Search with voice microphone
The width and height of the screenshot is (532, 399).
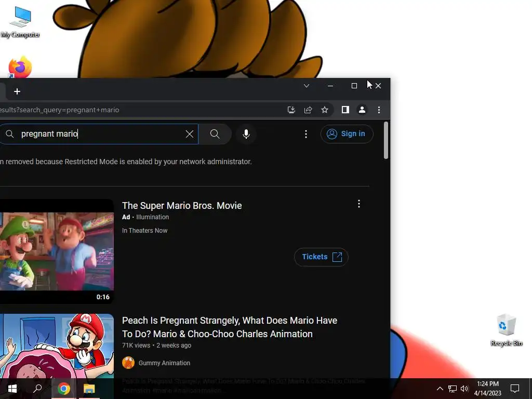click(x=246, y=134)
